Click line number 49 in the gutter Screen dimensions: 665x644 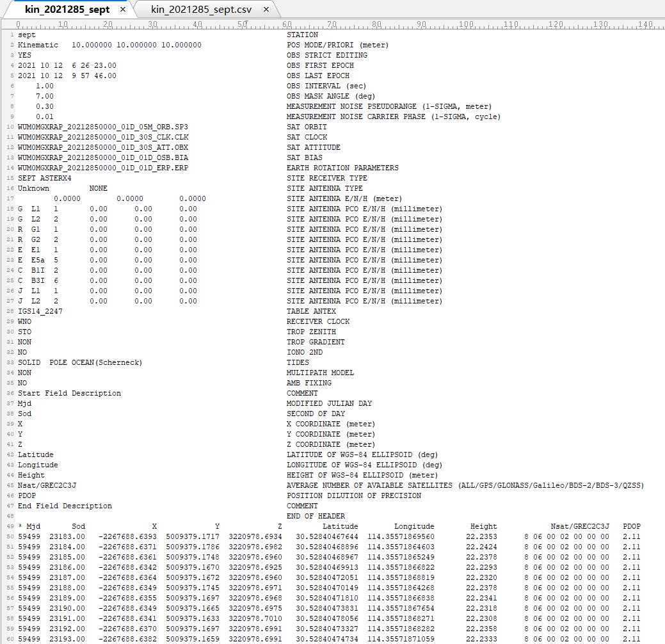pos(11,527)
